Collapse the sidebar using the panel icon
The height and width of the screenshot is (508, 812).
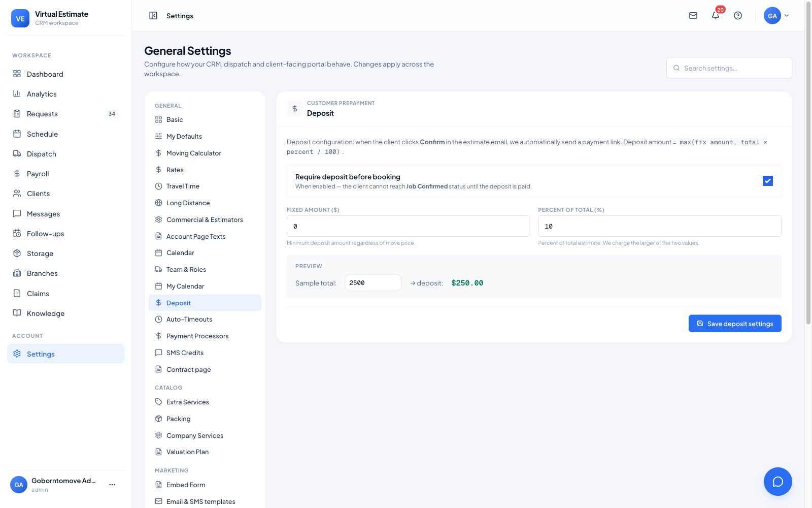tap(153, 16)
